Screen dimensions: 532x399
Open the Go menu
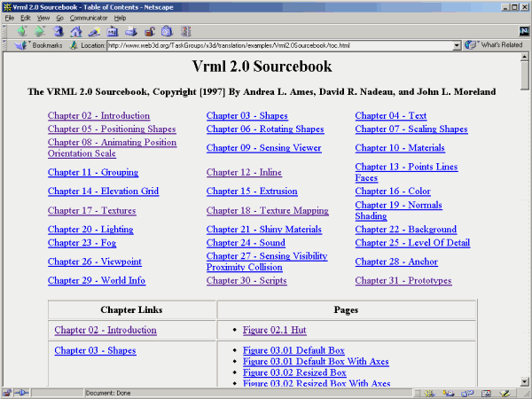pyautogui.click(x=59, y=18)
